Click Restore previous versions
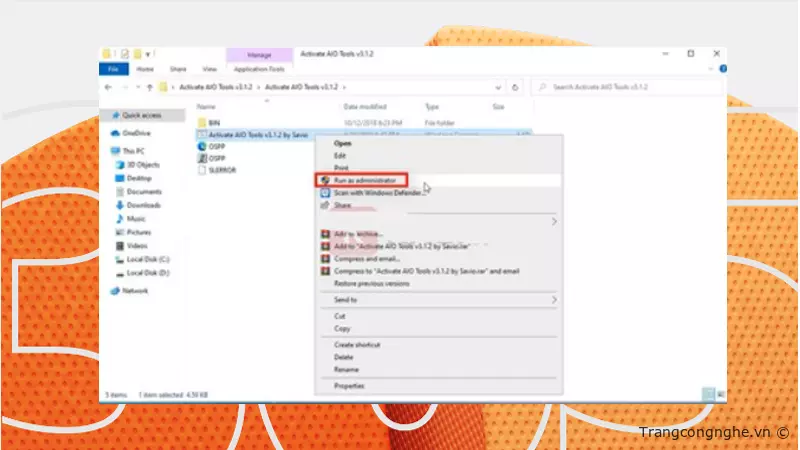This screenshot has width=800, height=450. coord(371,283)
